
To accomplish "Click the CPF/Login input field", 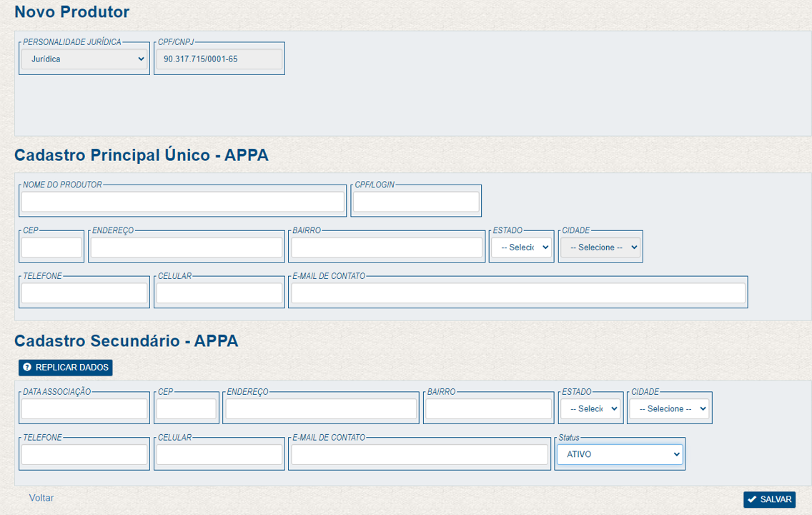I will [416, 202].
